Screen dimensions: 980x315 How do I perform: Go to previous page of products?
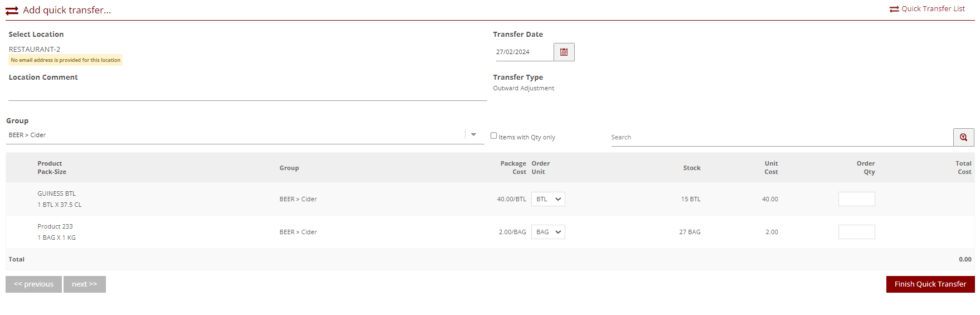click(x=33, y=284)
